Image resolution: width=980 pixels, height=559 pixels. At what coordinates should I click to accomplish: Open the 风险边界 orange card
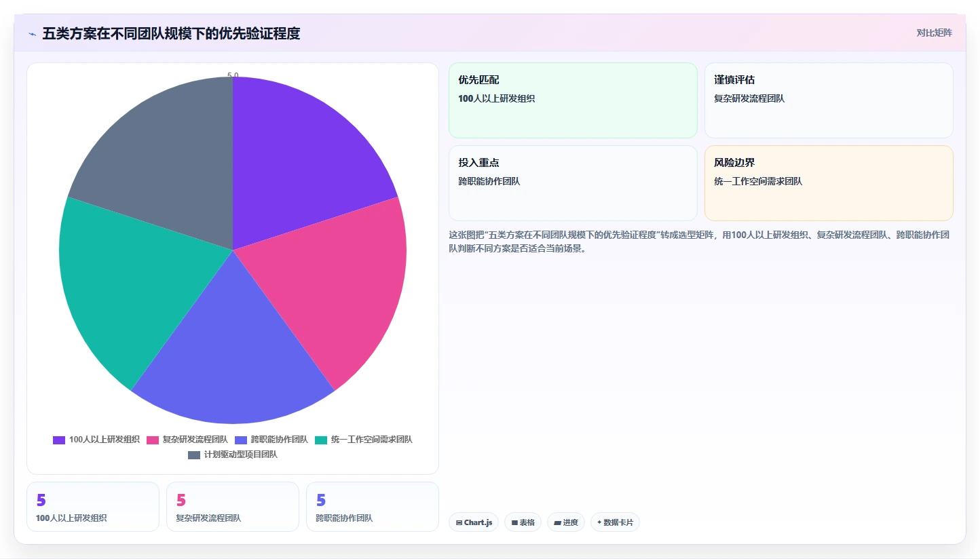(829, 183)
